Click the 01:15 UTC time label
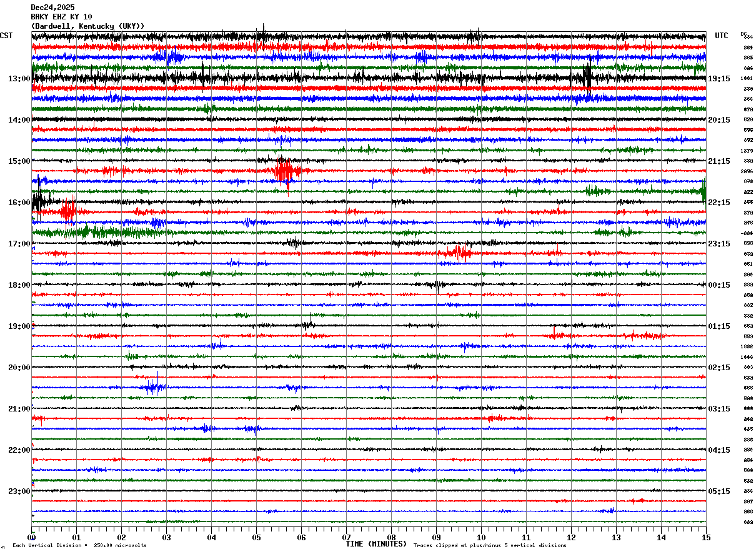The height and width of the screenshot is (554, 756). [x=719, y=326]
